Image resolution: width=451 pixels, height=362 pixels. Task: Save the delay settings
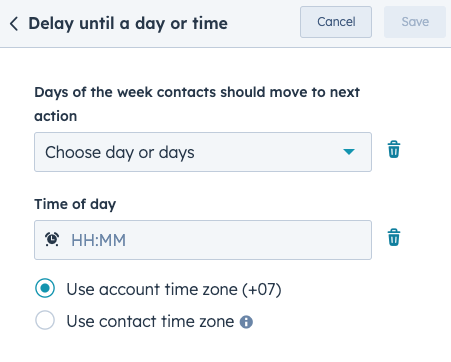pos(415,22)
